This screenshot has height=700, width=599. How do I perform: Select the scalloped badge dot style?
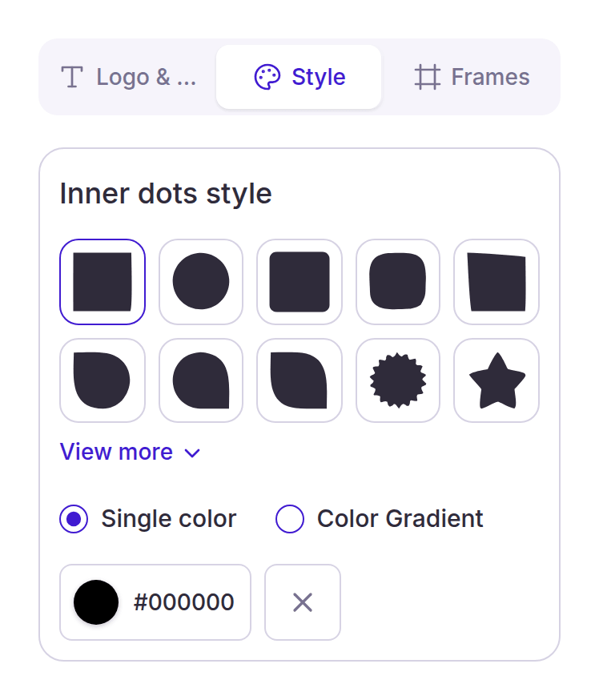[x=398, y=380]
